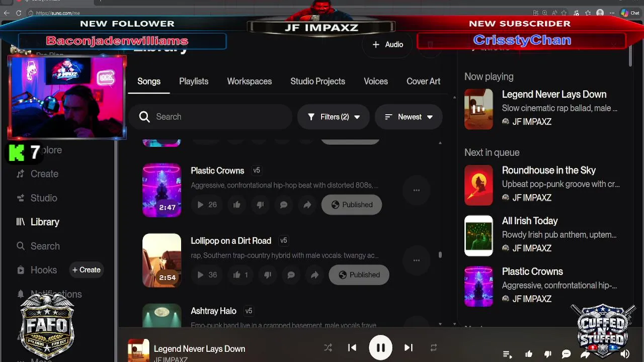Screen dimensions: 644x362
Task: Pause the playing song
Action: [x=380, y=347]
